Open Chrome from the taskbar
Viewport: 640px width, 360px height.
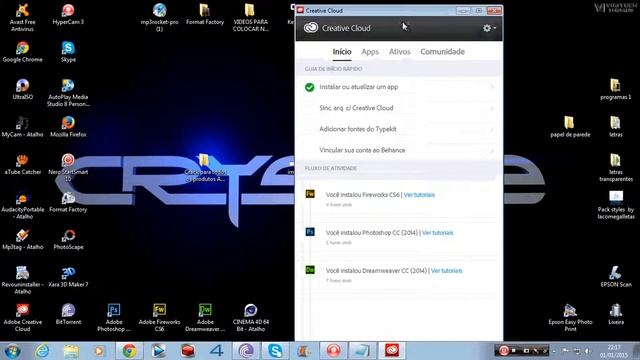pos(129,351)
